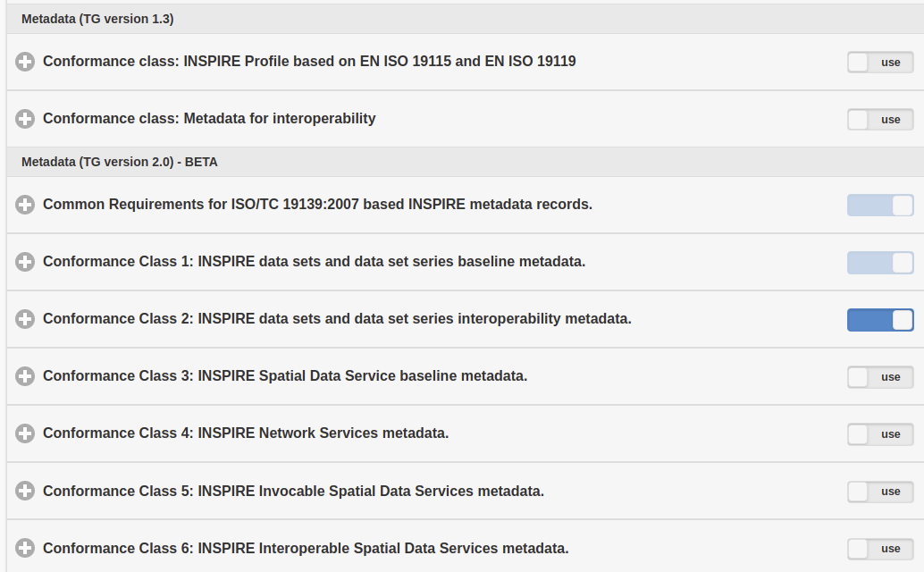Enable use toggle for Conformance Class 5

pos(880,492)
